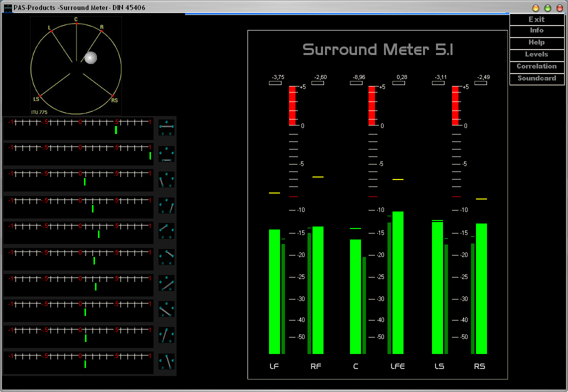Click the LS-RS rear pair correlation icon
The image size is (568, 392).
point(166,153)
